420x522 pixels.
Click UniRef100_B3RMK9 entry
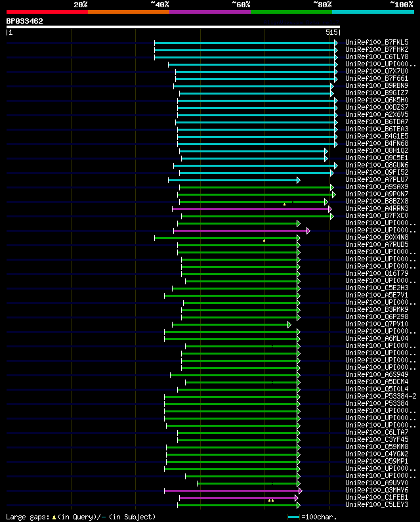coord(377,310)
